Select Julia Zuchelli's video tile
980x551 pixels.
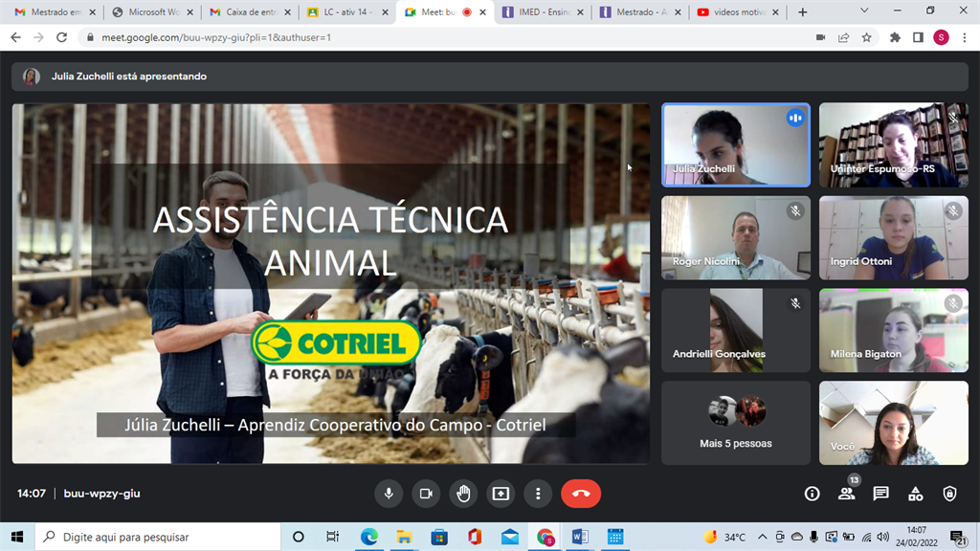click(x=736, y=145)
